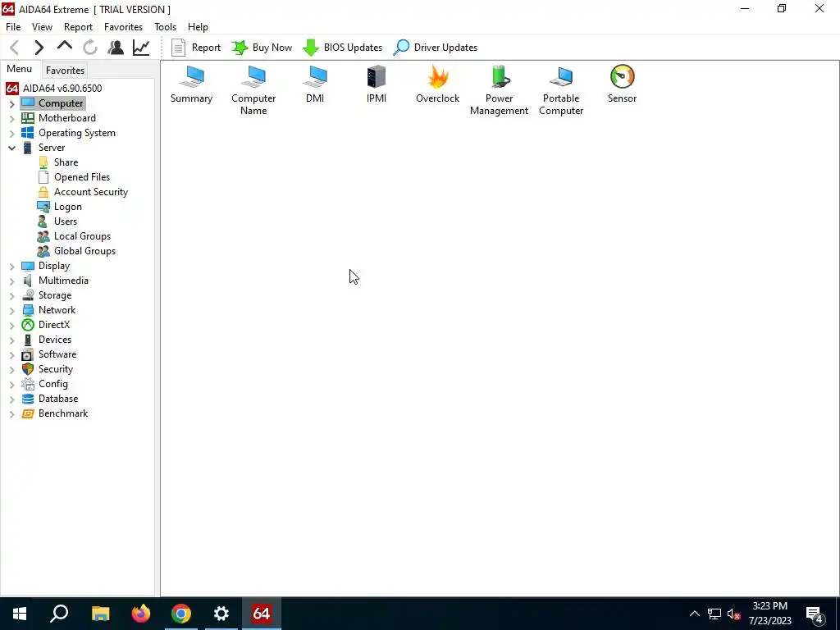Collapse the Server tree node
This screenshot has width=840, height=630.
[x=11, y=148]
